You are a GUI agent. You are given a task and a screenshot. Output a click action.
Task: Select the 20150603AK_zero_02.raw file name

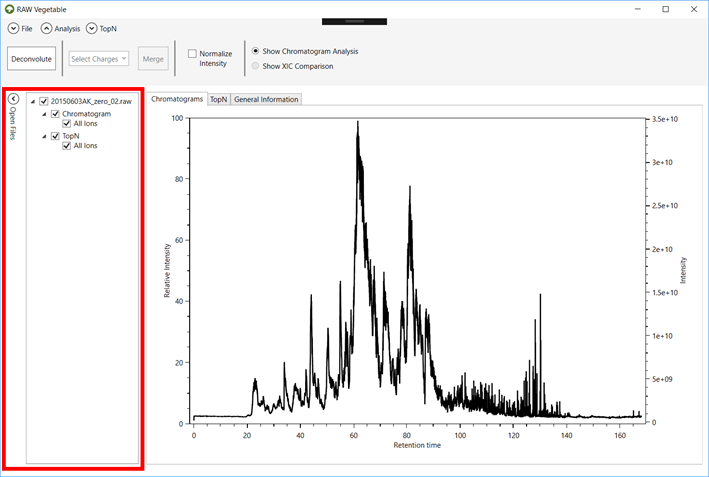coord(91,101)
